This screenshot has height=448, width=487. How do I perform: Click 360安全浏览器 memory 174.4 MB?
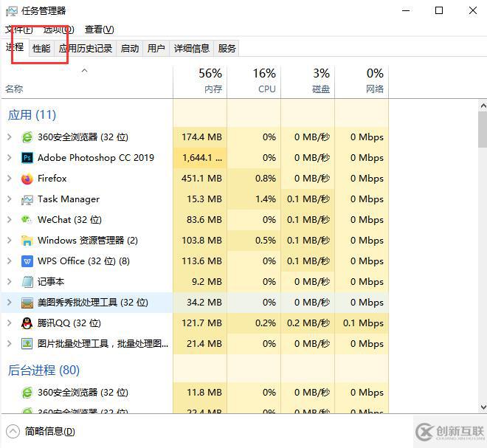[x=201, y=137]
